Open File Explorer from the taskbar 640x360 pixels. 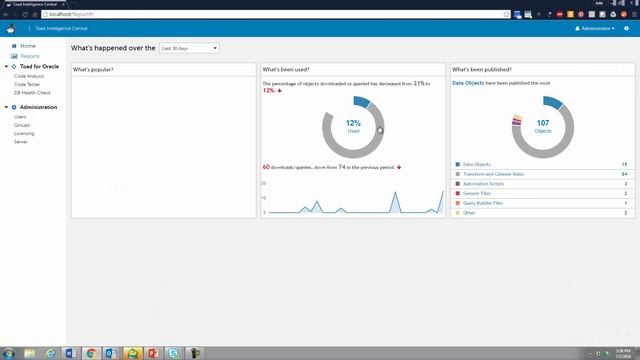click(29, 353)
